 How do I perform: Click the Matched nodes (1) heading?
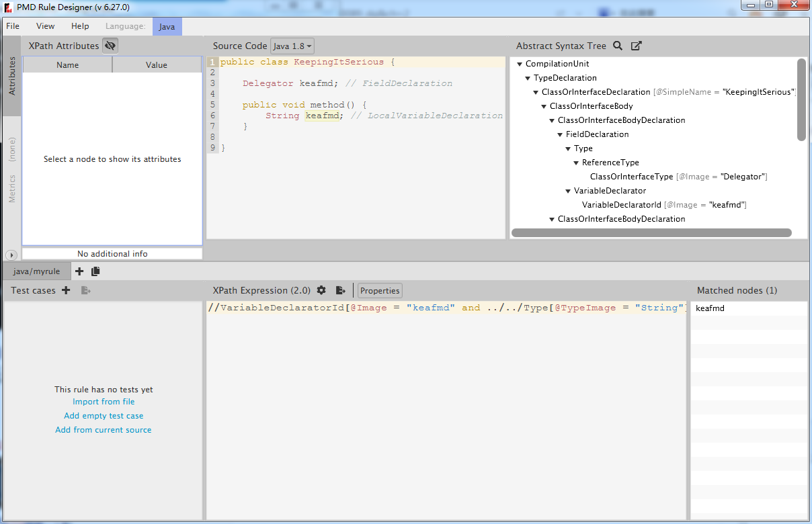(737, 290)
